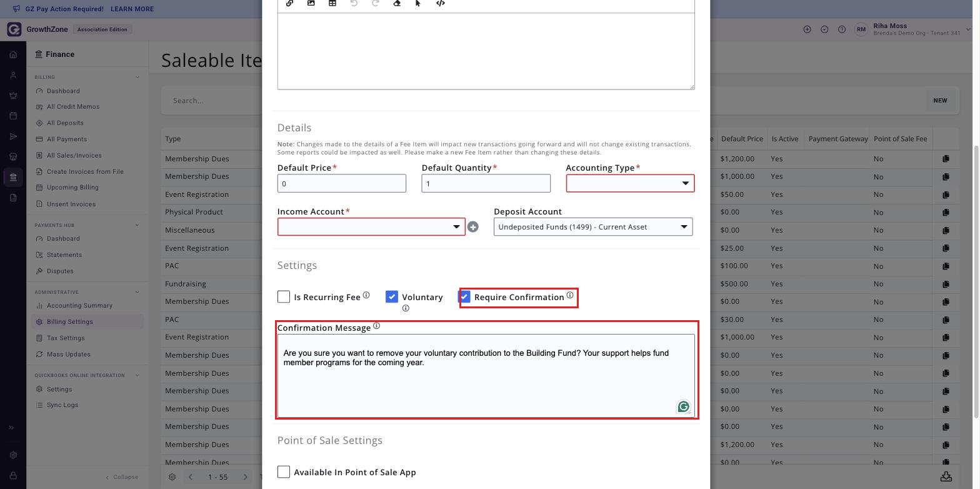Viewport: 980px width, 489px height.
Task: Click the LEARN MORE link in the banner
Action: 132,9
